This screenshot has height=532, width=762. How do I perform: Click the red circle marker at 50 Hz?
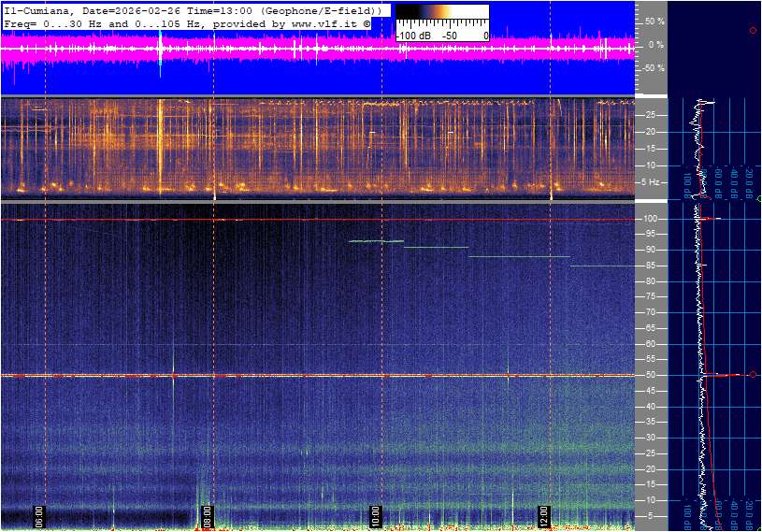753,375
